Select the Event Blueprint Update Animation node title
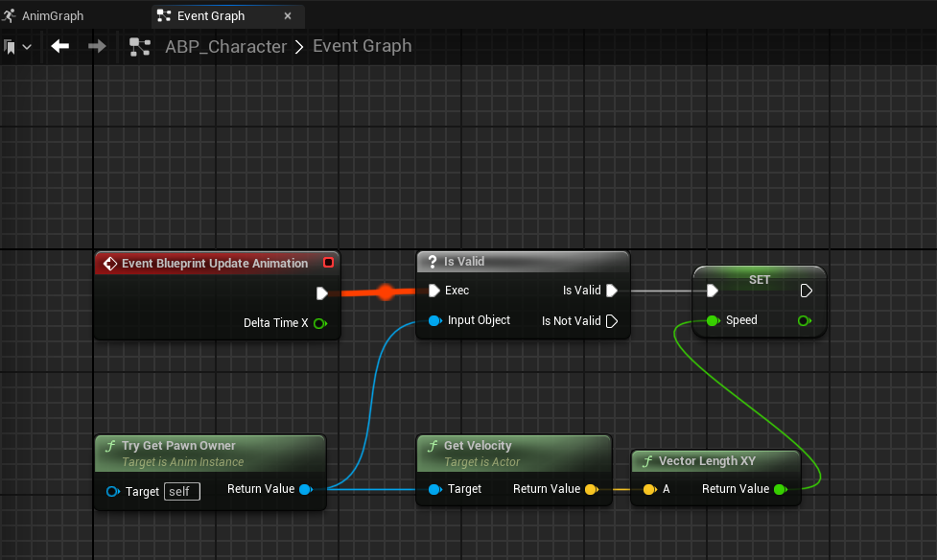 pos(215,264)
